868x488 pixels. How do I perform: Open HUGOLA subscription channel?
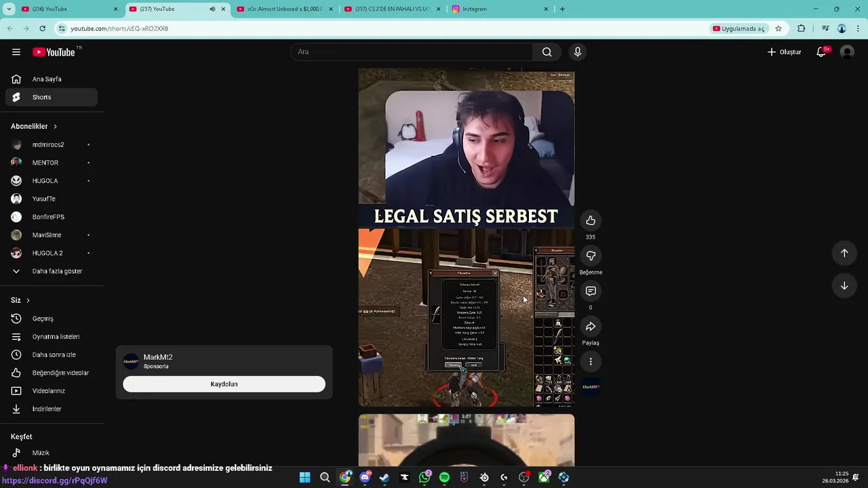(52, 181)
